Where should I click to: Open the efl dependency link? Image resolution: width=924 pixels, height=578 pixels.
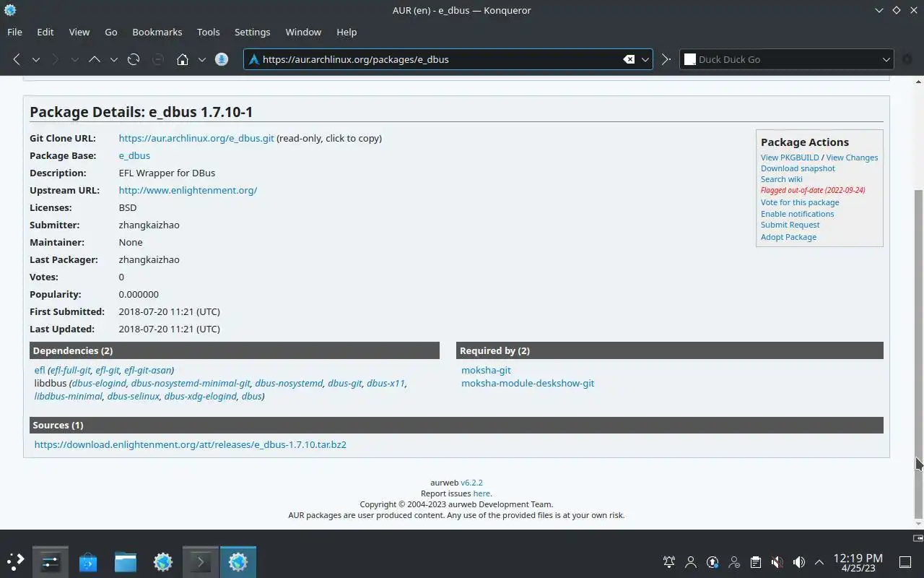coord(40,370)
